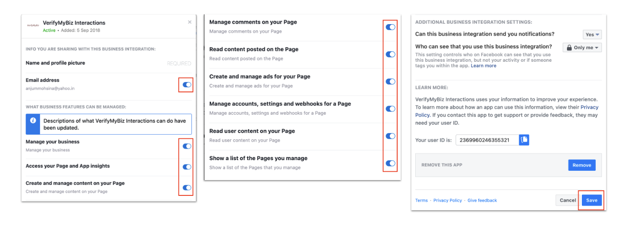Viewport: 644px width, 233px height.
Task: Toggle Read content posted on the Page
Action: click(x=391, y=54)
